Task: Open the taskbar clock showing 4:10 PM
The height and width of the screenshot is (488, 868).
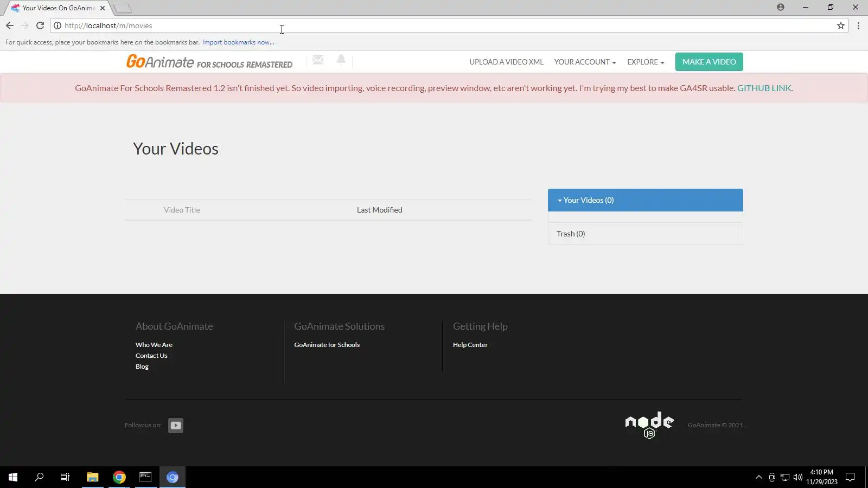Action: point(821,477)
